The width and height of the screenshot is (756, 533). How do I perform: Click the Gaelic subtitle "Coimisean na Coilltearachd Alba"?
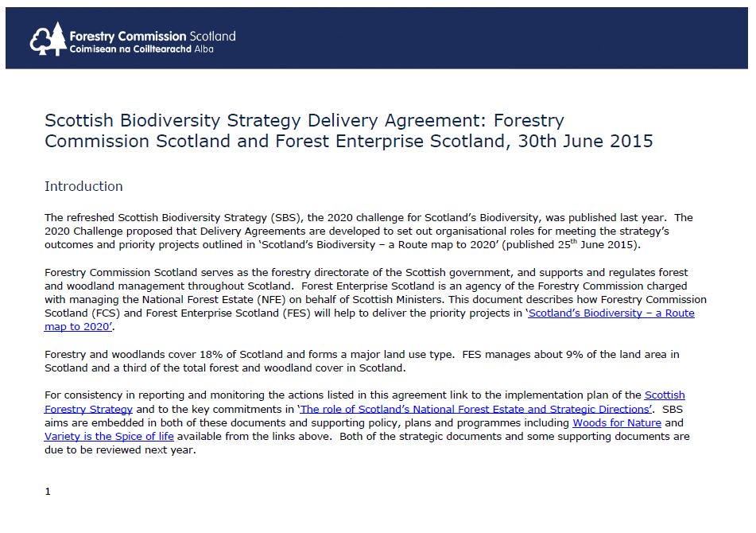click(142, 49)
